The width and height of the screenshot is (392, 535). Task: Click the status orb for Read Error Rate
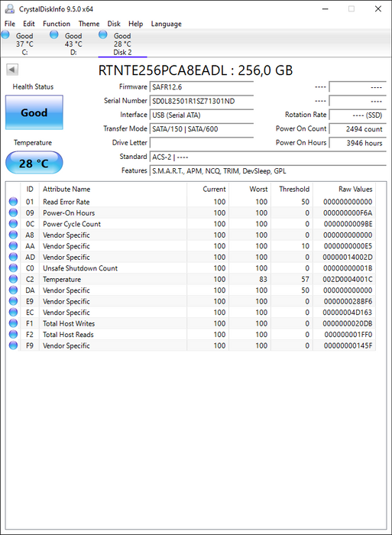(13, 202)
